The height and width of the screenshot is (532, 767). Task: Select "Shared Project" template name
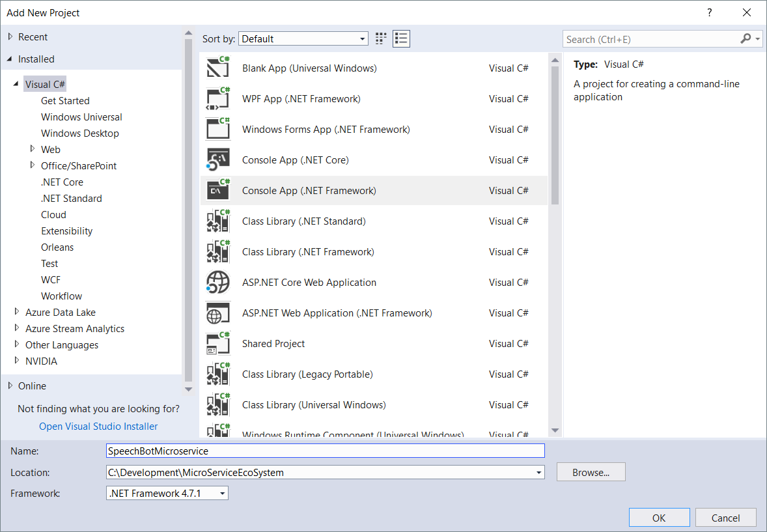pos(273,344)
